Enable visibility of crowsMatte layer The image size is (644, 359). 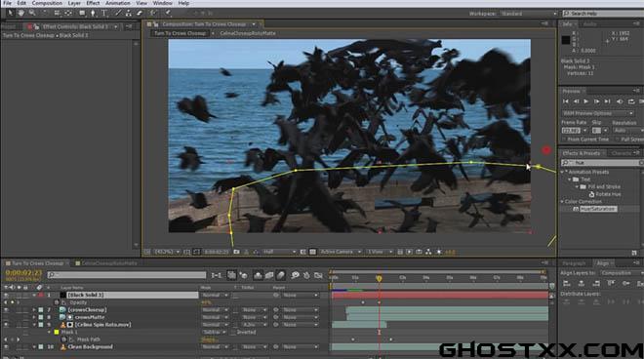click(x=6, y=317)
